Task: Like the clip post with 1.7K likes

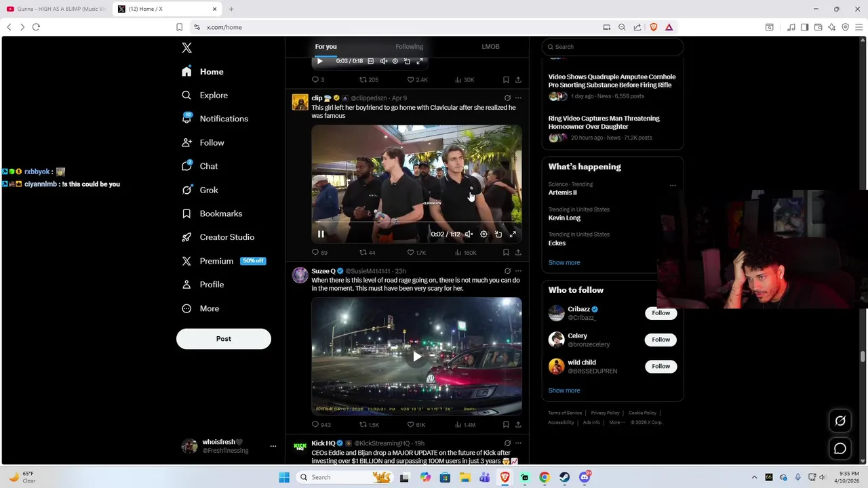Action: (x=416, y=252)
